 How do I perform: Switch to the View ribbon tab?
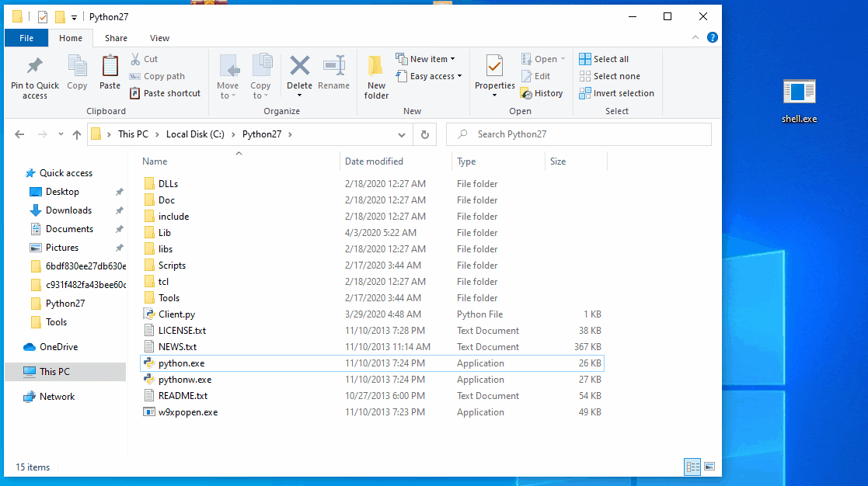(159, 38)
